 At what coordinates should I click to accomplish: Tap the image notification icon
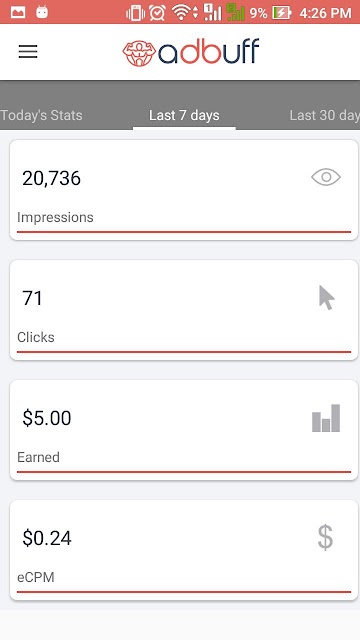click(18, 12)
